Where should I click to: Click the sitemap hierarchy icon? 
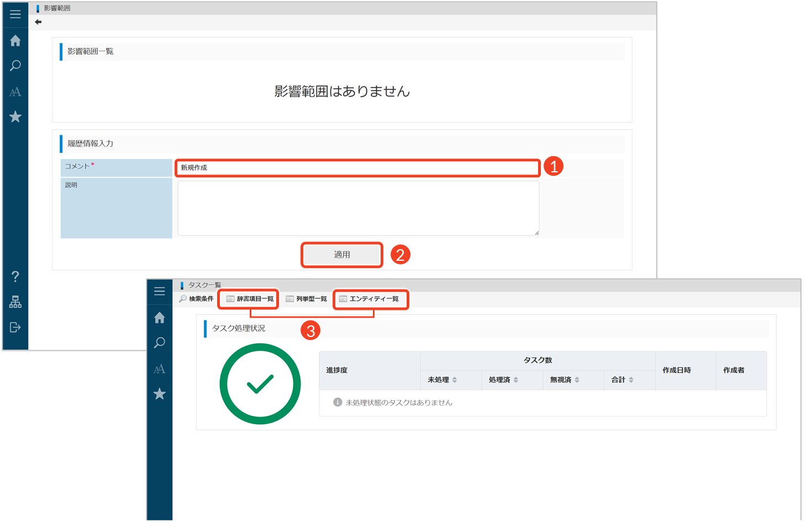(x=15, y=302)
